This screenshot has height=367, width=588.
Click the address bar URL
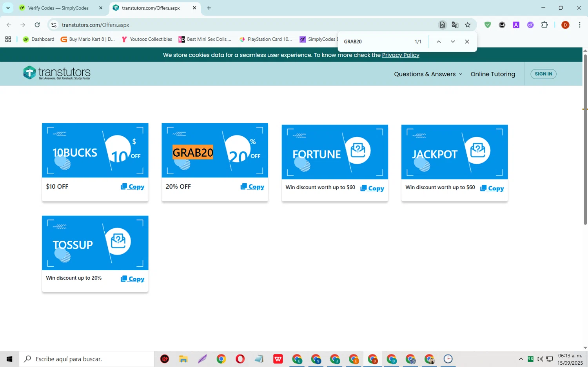96,25
